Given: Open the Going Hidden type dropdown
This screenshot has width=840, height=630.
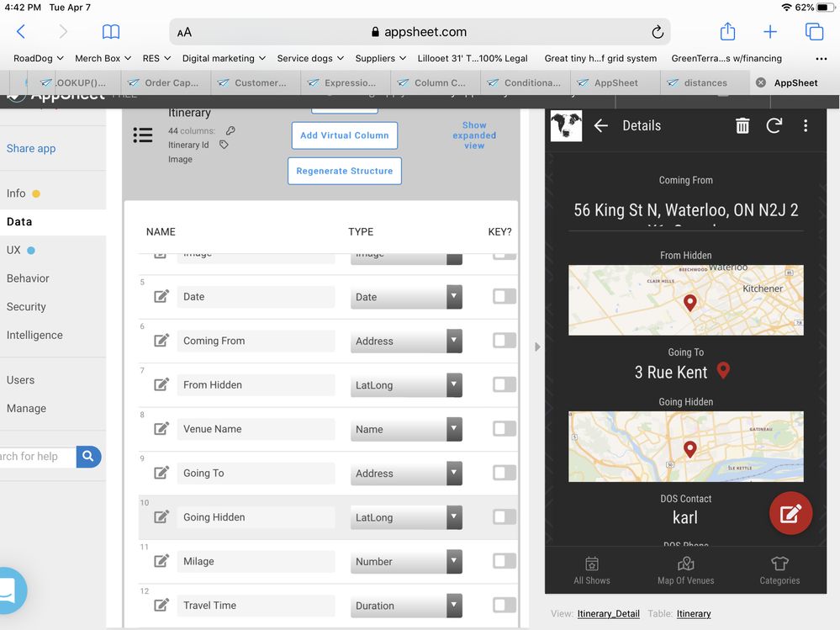Looking at the screenshot, I should [x=406, y=517].
